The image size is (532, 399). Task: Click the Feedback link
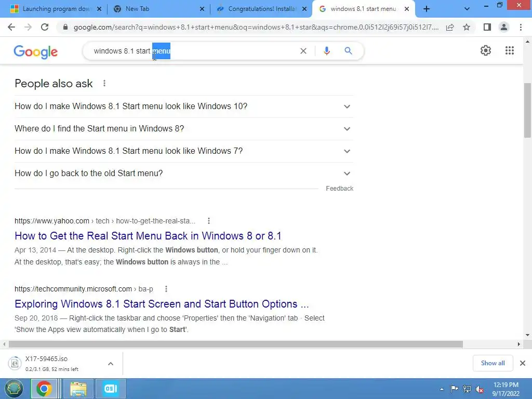(339, 188)
